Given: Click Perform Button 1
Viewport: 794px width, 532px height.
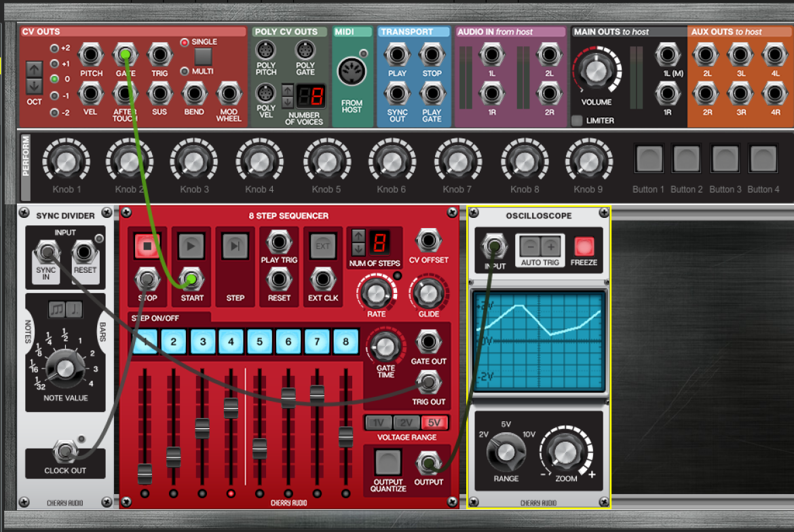Looking at the screenshot, I should (649, 159).
